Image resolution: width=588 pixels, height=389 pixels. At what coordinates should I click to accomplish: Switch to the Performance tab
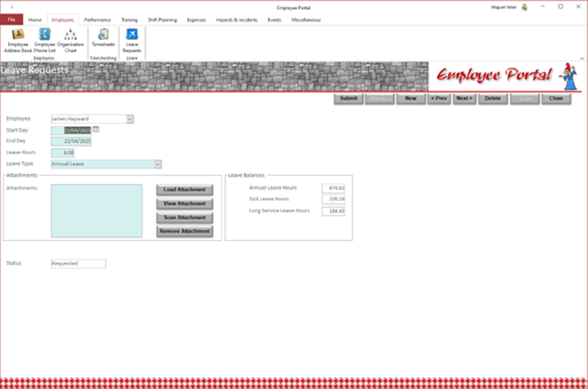pos(97,20)
